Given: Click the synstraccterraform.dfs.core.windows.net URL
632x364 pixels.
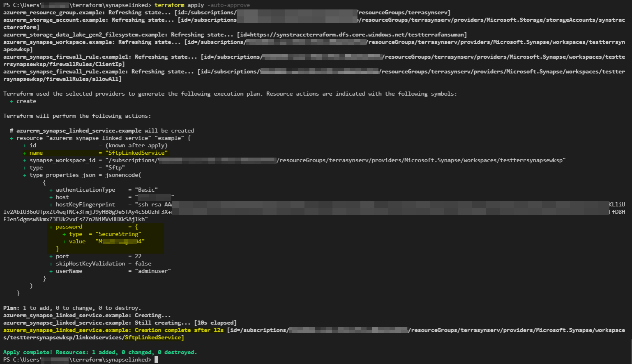Looking at the screenshot, I should pos(357,34).
